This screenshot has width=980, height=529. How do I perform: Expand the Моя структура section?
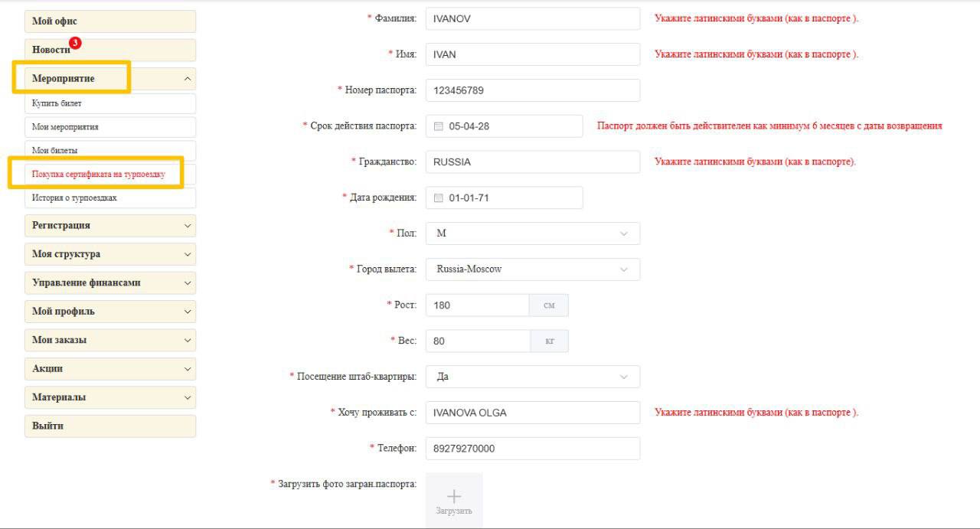pos(188,254)
